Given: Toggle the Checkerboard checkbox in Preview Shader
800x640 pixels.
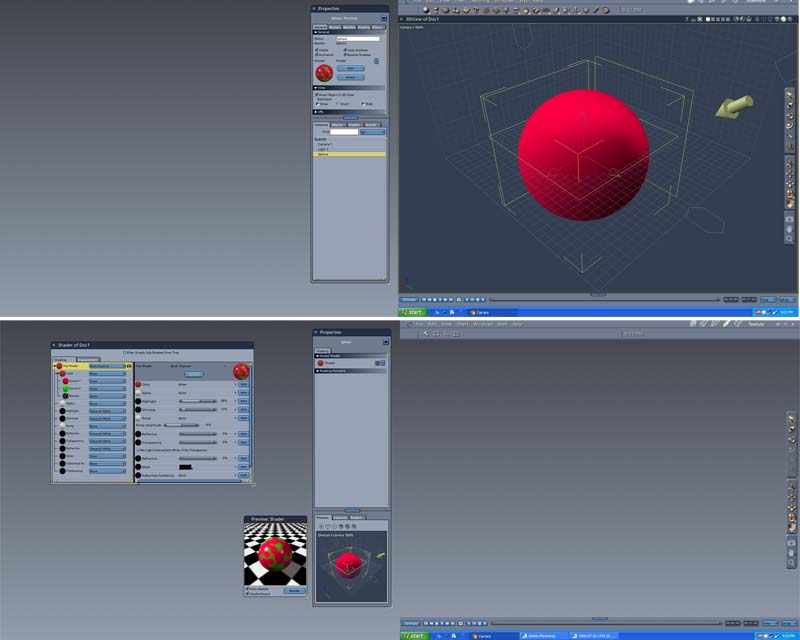Looking at the screenshot, I should tap(247, 594).
